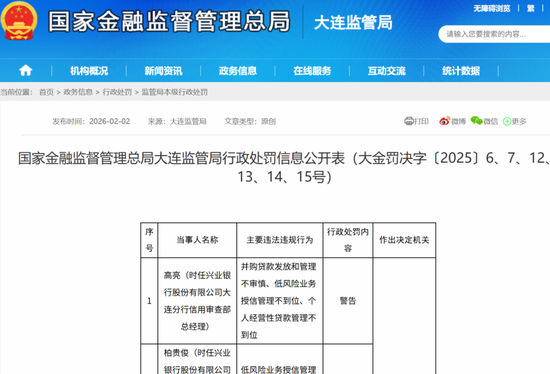This screenshot has width=550, height=374.
Task: Open the 政务信息 menu
Action: tap(238, 71)
